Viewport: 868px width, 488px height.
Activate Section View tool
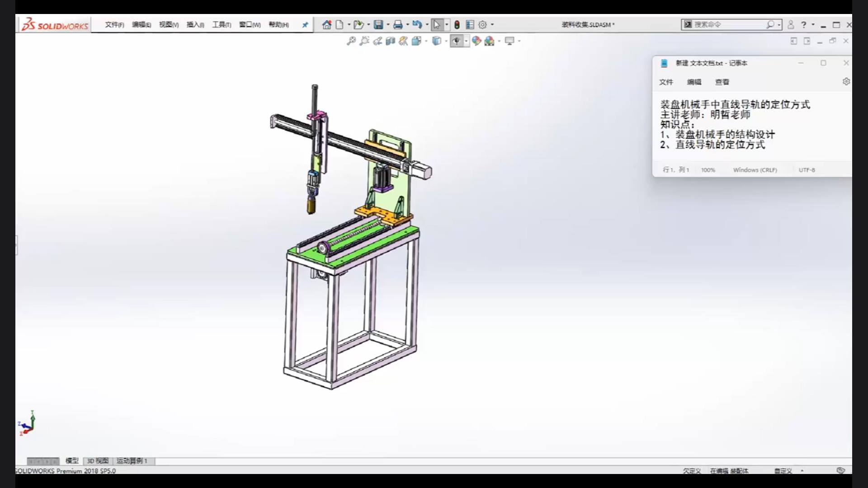(391, 41)
